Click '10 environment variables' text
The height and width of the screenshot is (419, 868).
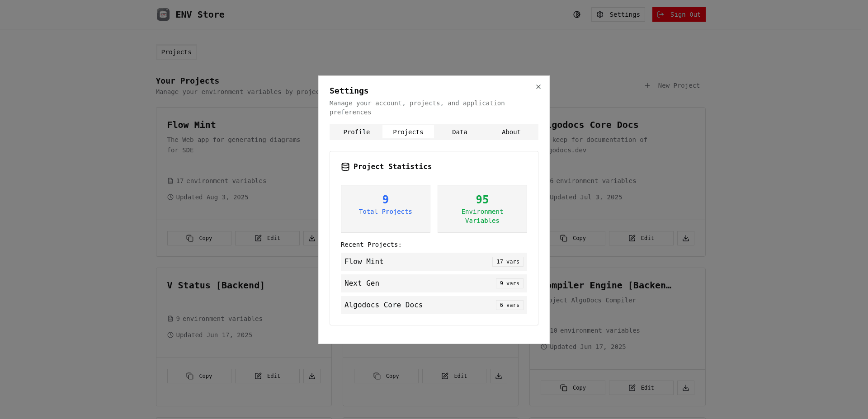point(595,330)
